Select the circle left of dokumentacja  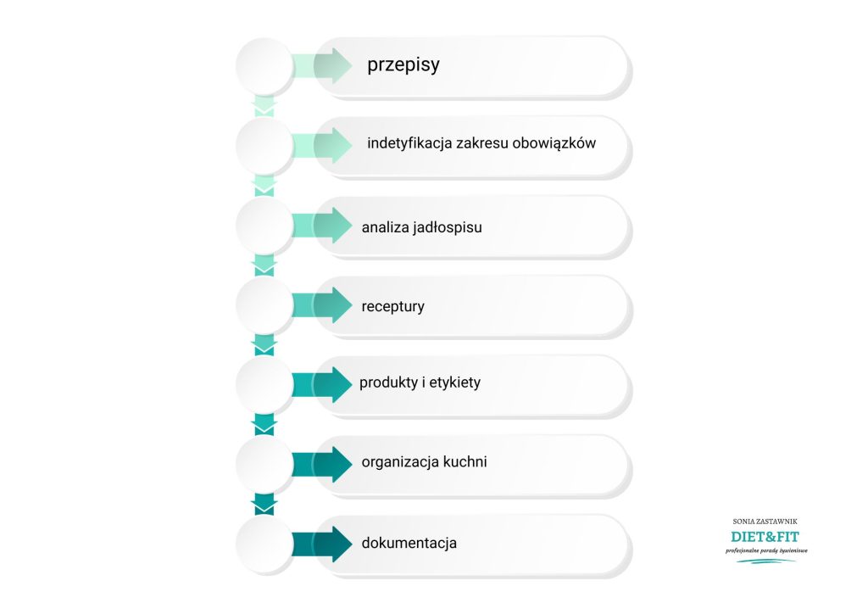point(264,544)
